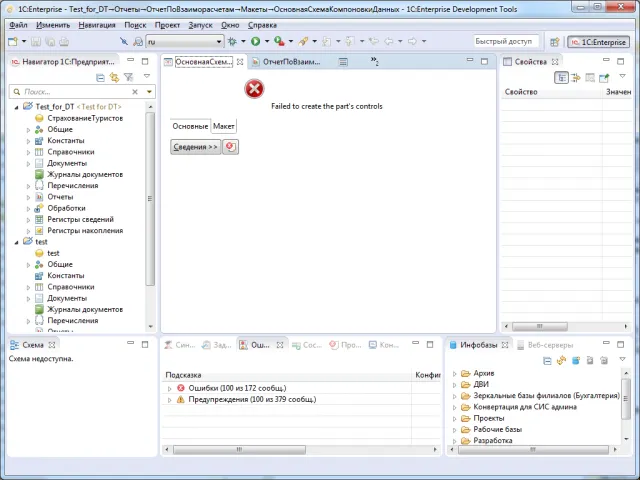Expand the Ошибки message group
This screenshot has width=640, height=480.
pos(169,388)
